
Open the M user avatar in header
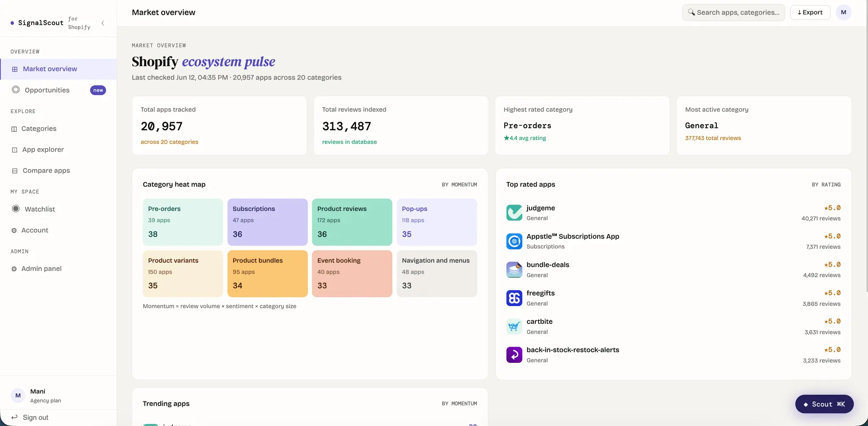[x=843, y=12]
